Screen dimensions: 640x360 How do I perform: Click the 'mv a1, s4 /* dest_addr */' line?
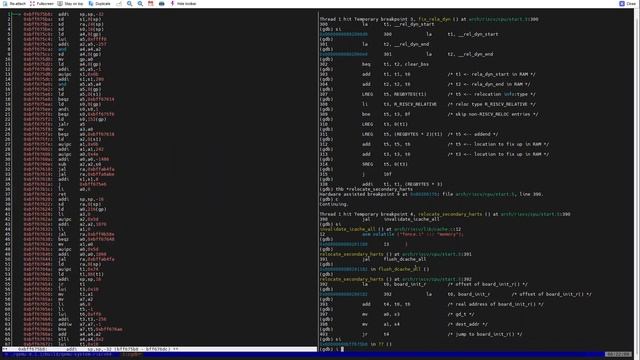(x=404, y=324)
